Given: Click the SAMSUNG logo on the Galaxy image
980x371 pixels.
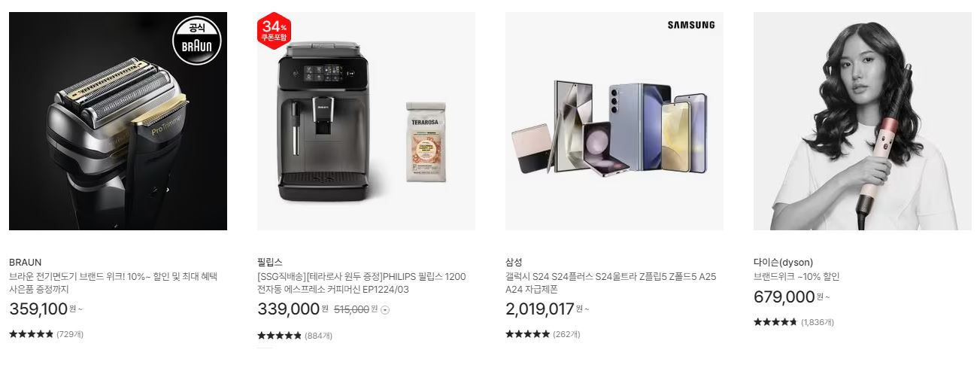Looking at the screenshot, I should [691, 25].
